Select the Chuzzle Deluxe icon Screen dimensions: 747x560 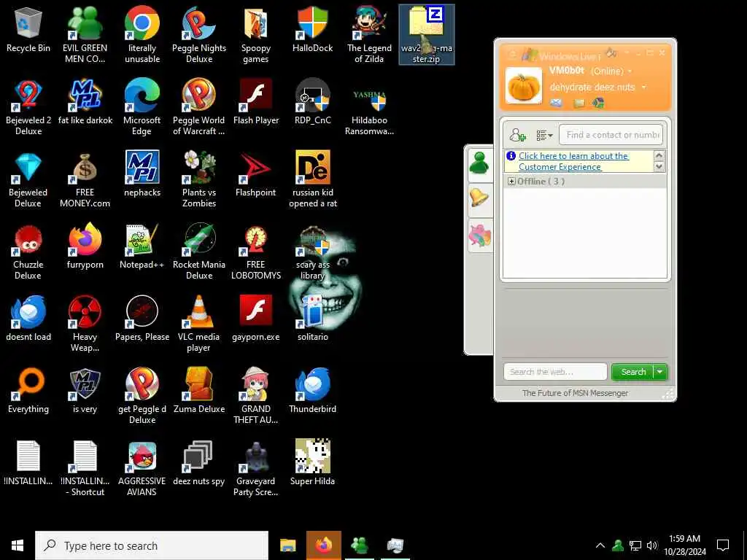28,252
